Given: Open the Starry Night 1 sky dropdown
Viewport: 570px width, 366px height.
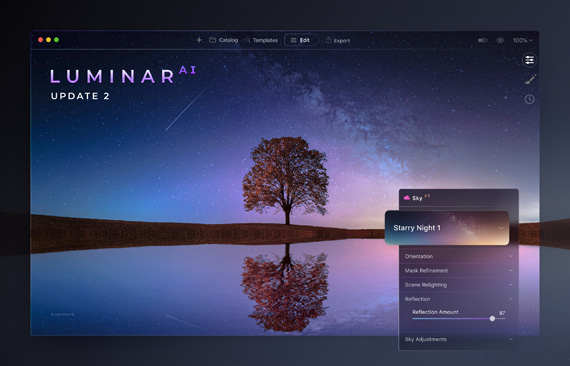Looking at the screenshot, I should click(x=447, y=228).
